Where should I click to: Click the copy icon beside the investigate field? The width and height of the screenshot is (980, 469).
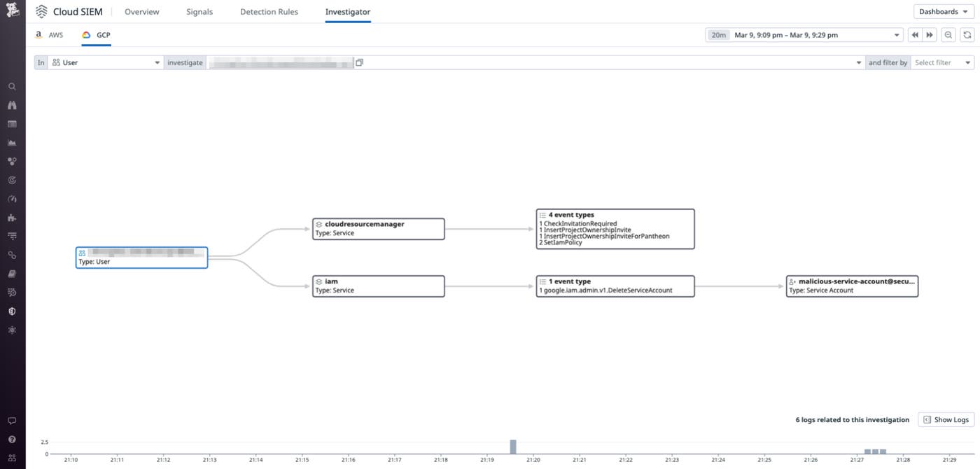[x=359, y=63]
